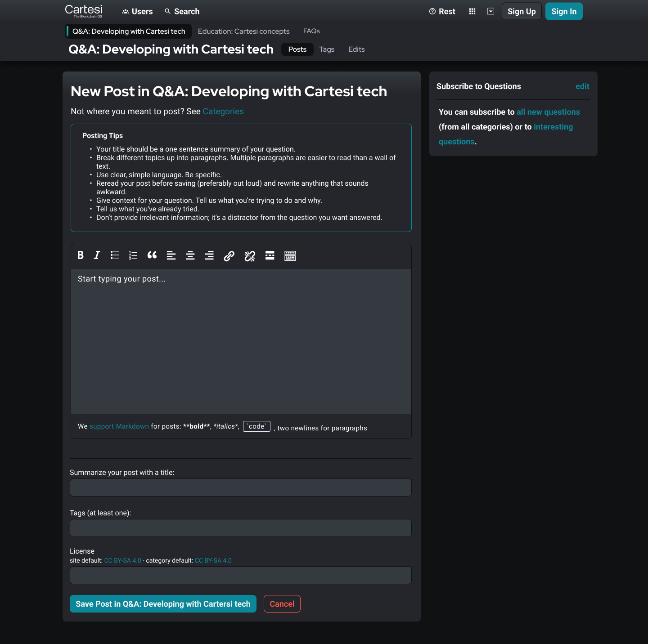648x644 pixels.
Task: Click into the post body text area
Action: pyautogui.click(x=241, y=341)
